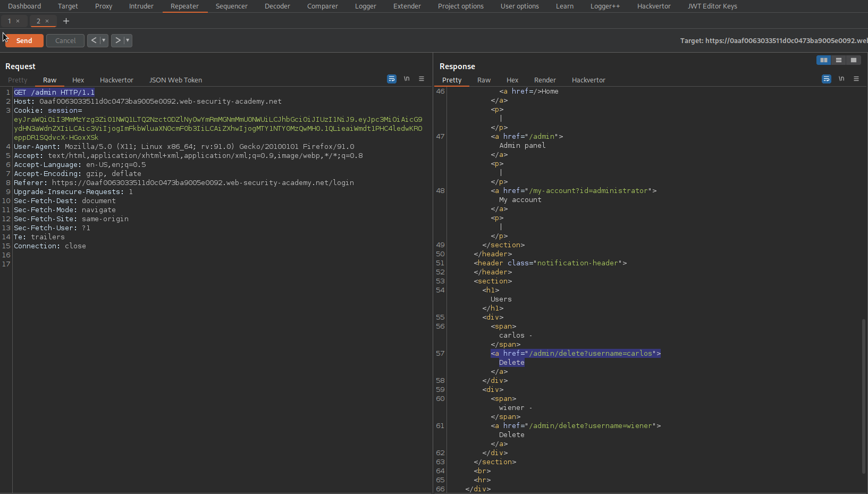Switch to side-by-side layout view
This screenshot has height=494, width=868.
point(824,60)
